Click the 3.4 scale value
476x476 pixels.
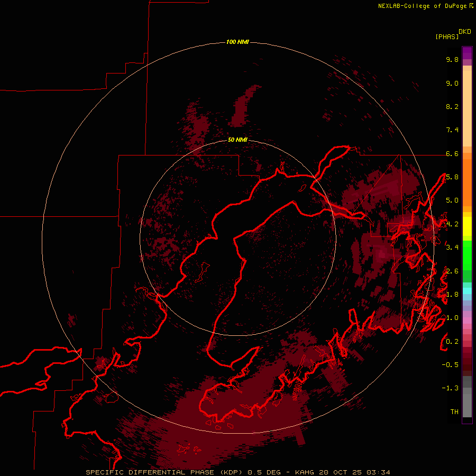click(452, 248)
